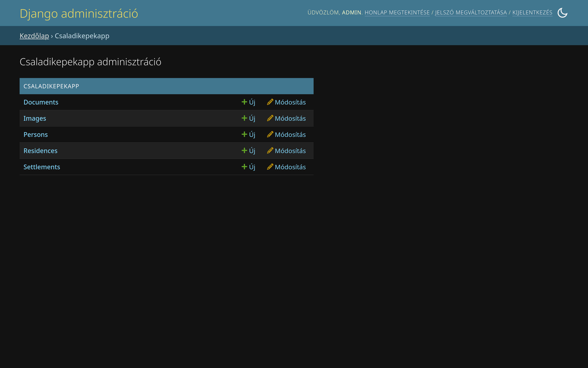Click the Módosítás text link for Residences
Image resolution: width=588 pixels, height=368 pixels.
coord(290,151)
